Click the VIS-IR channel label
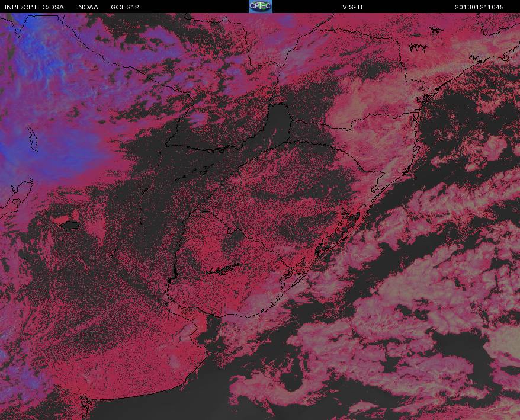Image resolution: width=520 pixels, height=420 pixels. [352, 7]
